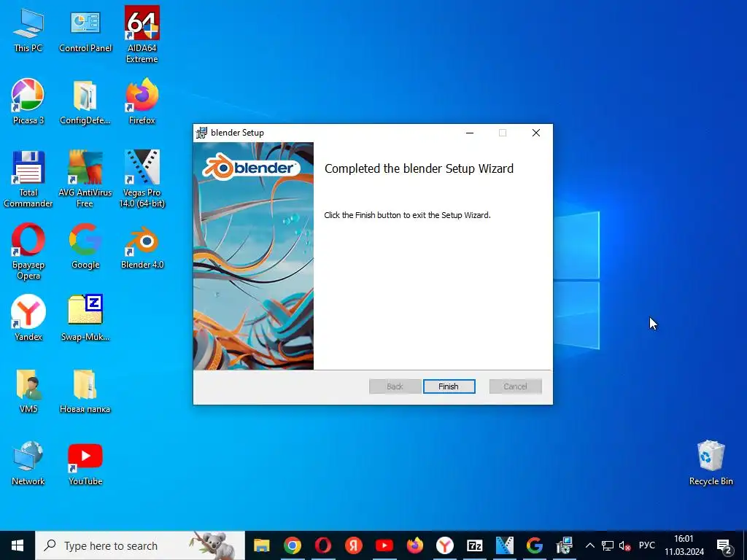Select the Yandex desktop shortcut
The image size is (747, 560).
[x=28, y=318]
